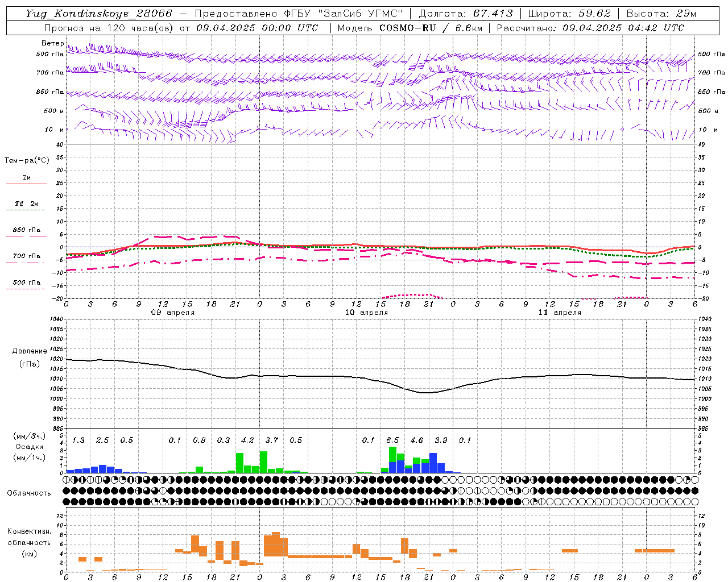Image resolution: width=728 pixels, height=582 pixels.
Task: Click the Ветер wind panel label
Action: pyautogui.click(x=53, y=43)
